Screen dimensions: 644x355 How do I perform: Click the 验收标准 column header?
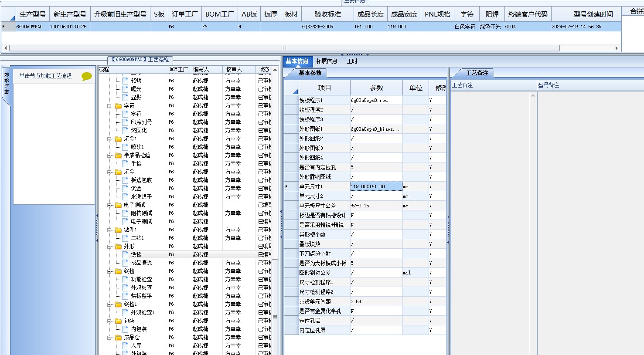pos(328,14)
